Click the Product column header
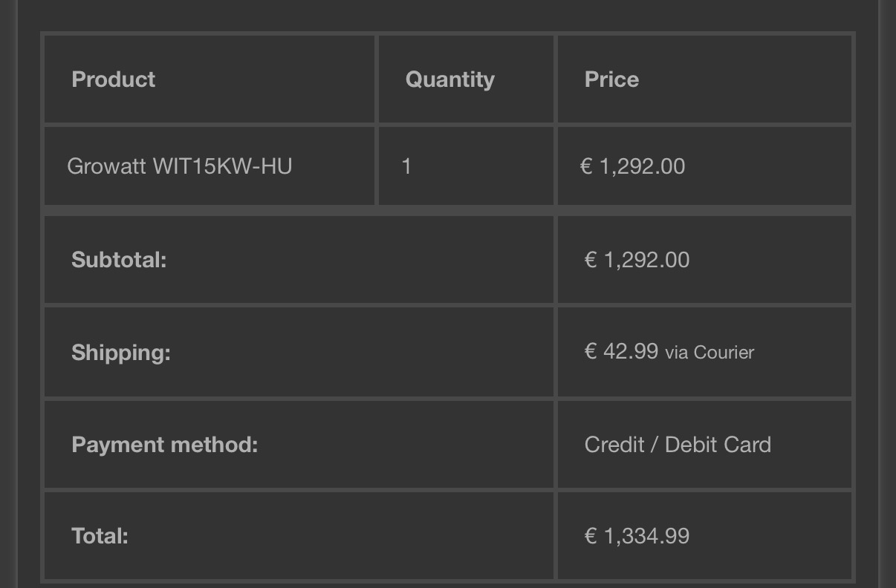This screenshot has height=588, width=896. (x=113, y=79)
